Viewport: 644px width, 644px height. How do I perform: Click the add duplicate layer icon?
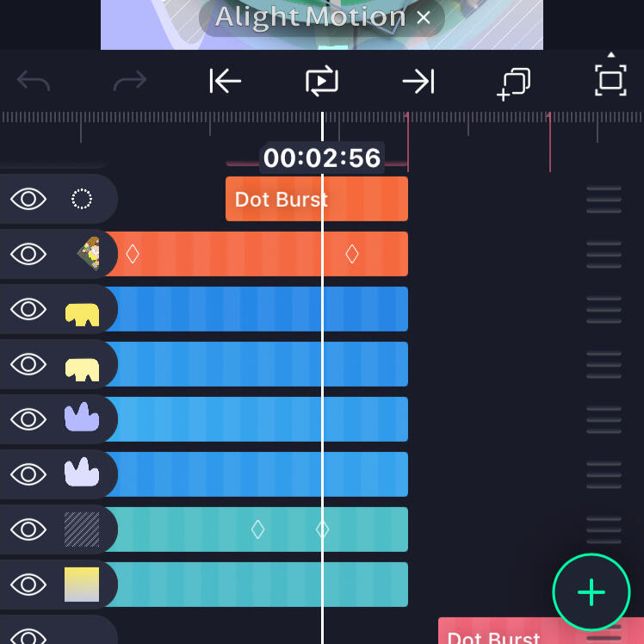[514, 84]
